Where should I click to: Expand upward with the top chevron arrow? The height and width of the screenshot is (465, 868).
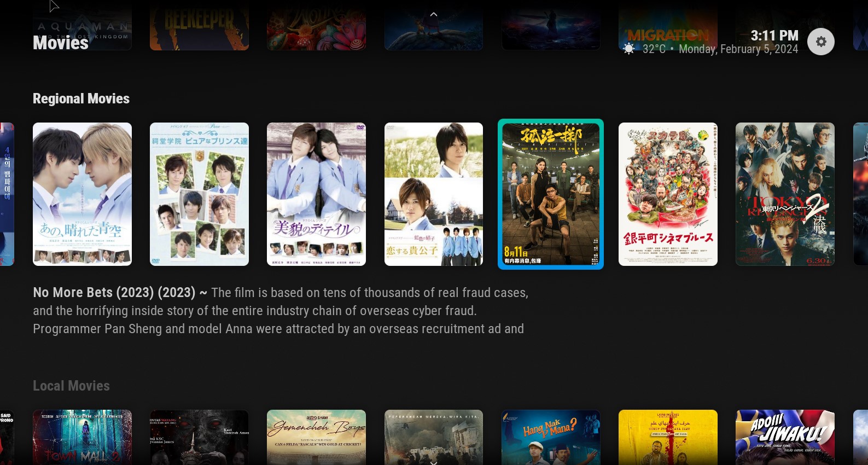[434, 14]
